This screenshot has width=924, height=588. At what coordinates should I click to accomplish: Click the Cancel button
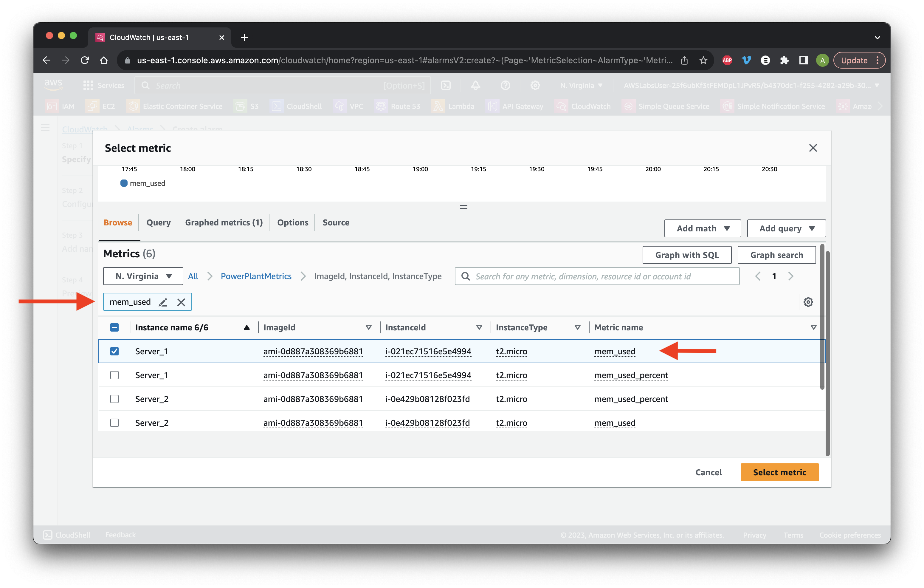708,472
